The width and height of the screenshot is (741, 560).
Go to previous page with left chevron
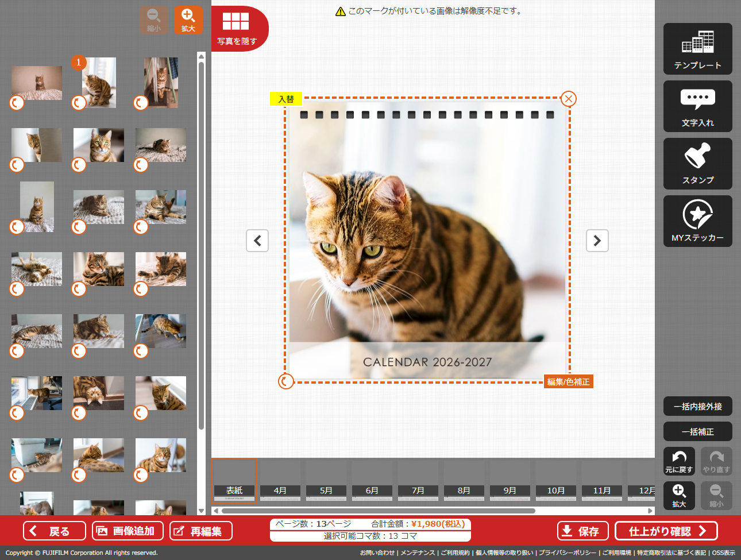click(257, 241)
